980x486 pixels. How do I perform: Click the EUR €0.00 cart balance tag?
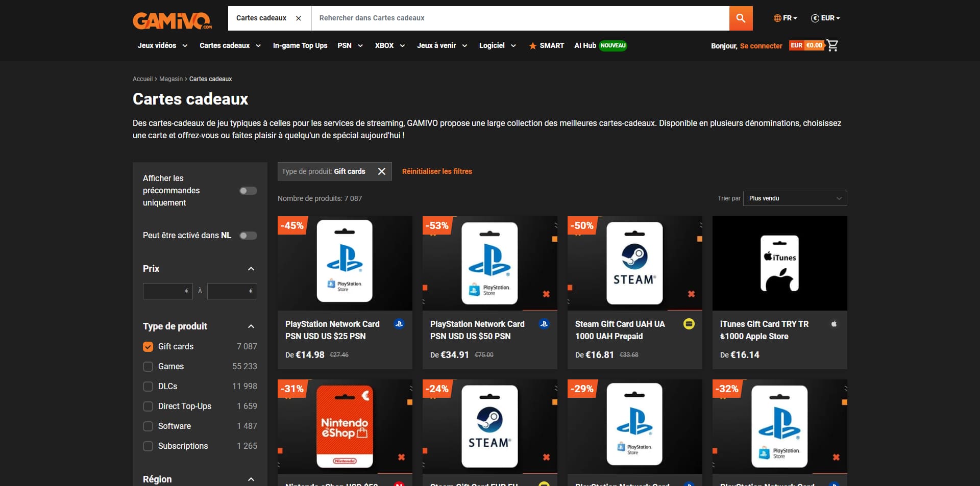pos(806,45)
